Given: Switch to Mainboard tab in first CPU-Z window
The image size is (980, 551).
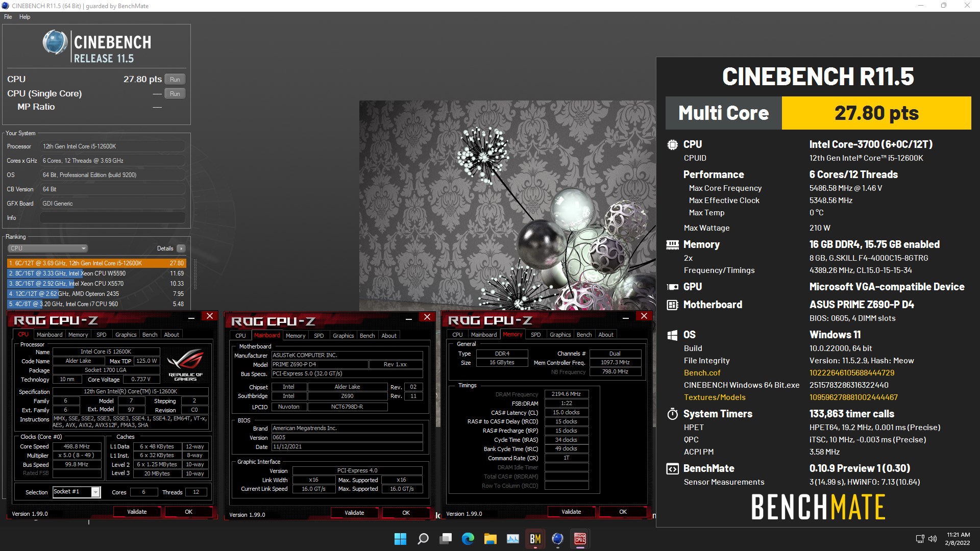Looking at the screenshot, I should point(50,335).
